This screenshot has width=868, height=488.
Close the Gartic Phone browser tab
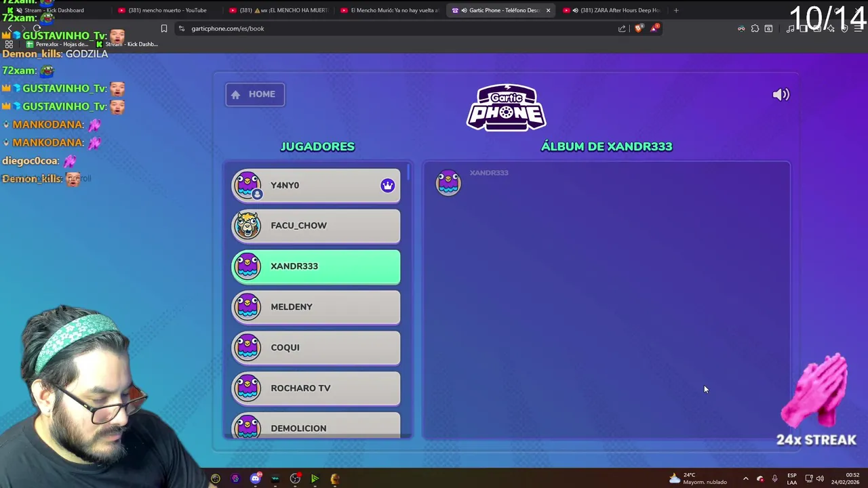548,10
